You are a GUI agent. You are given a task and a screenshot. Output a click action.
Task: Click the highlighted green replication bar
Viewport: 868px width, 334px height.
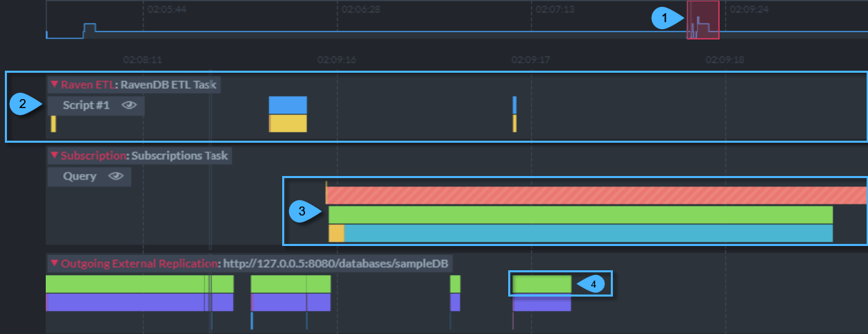[x=542, y=284]
